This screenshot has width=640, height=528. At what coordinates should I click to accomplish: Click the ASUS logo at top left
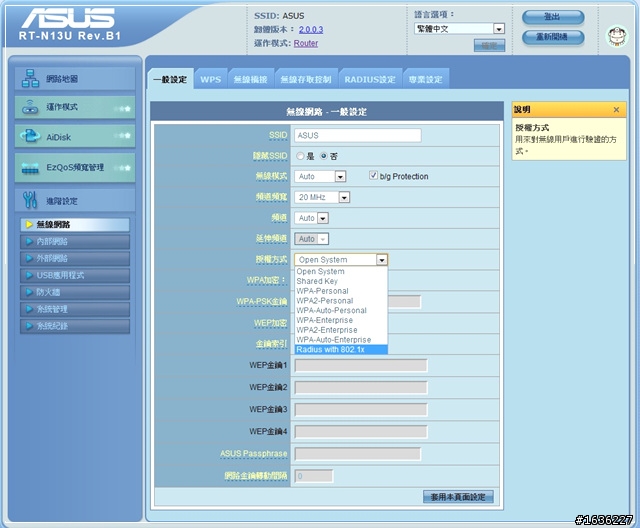(68, 18)
